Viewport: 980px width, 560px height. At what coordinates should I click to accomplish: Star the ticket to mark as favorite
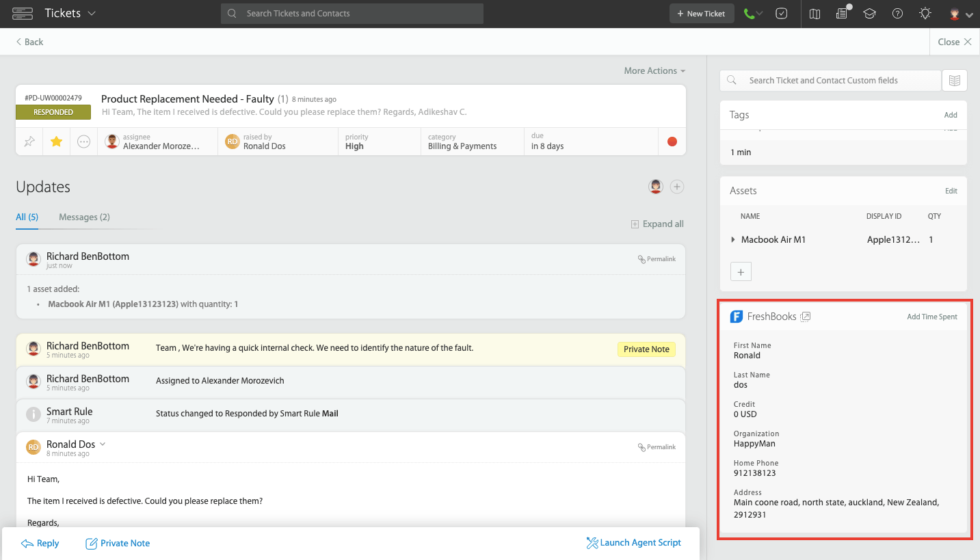pyautogui.click(x=56, y=141)
